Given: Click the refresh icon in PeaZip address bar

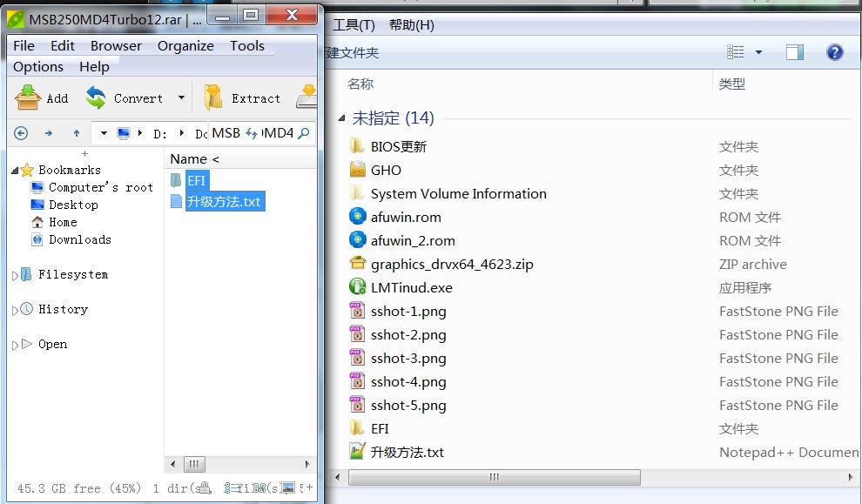Looking at the screenshot, I should tap(252, 133).
